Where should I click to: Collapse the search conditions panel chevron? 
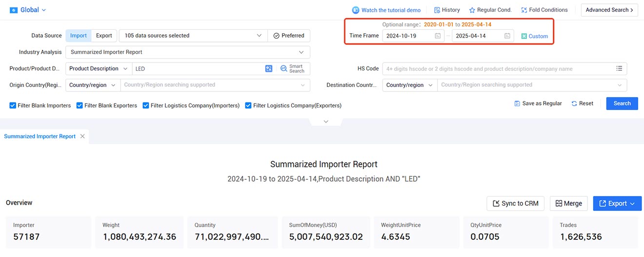326,121
